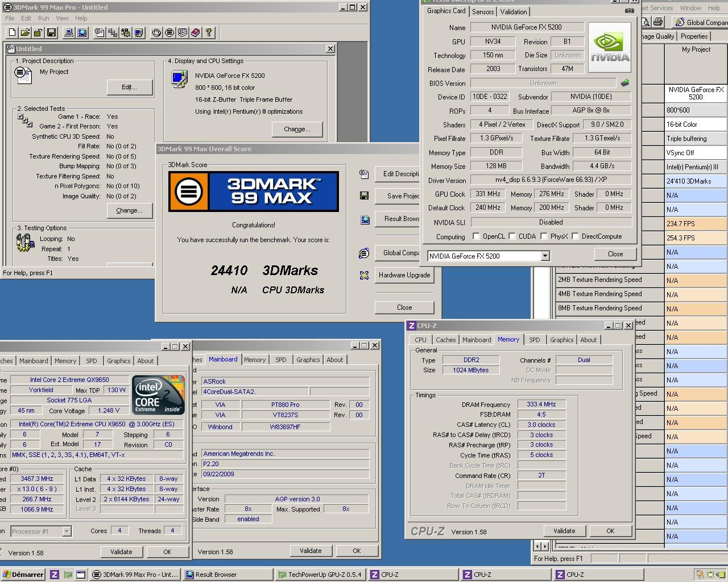Click Validate button in CPU-Z Memory window
Viewport: 728px width, 582px height.
coord(564,531)
